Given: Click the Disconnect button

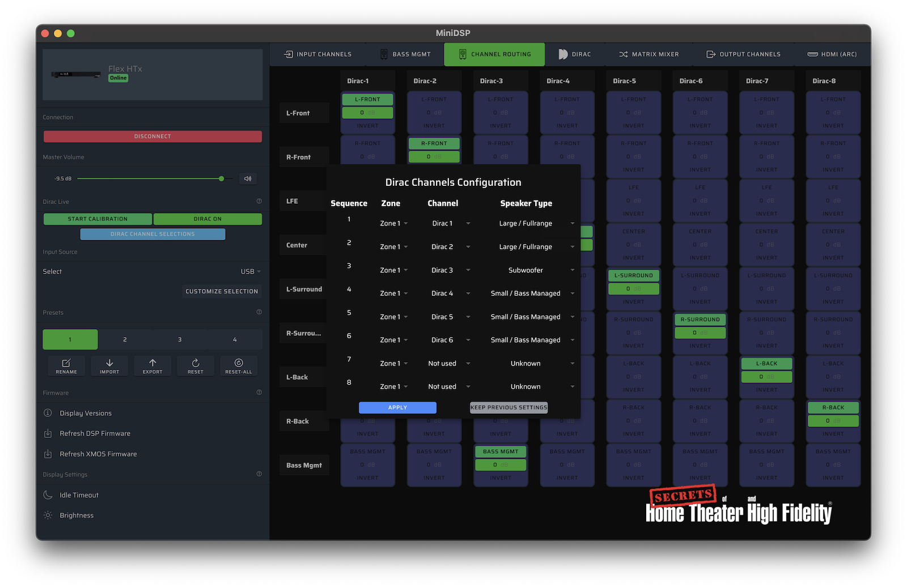Looking at the screenshot, I should click(x=152, y=137).
